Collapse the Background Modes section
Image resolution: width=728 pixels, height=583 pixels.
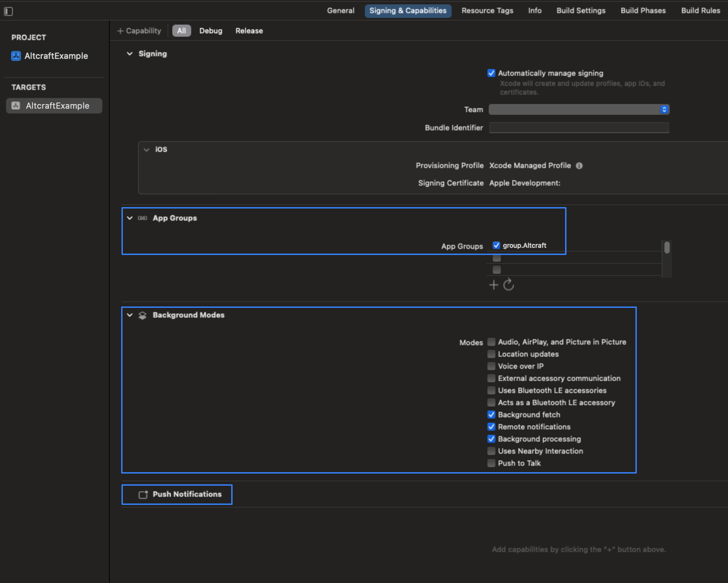[130, 315]
